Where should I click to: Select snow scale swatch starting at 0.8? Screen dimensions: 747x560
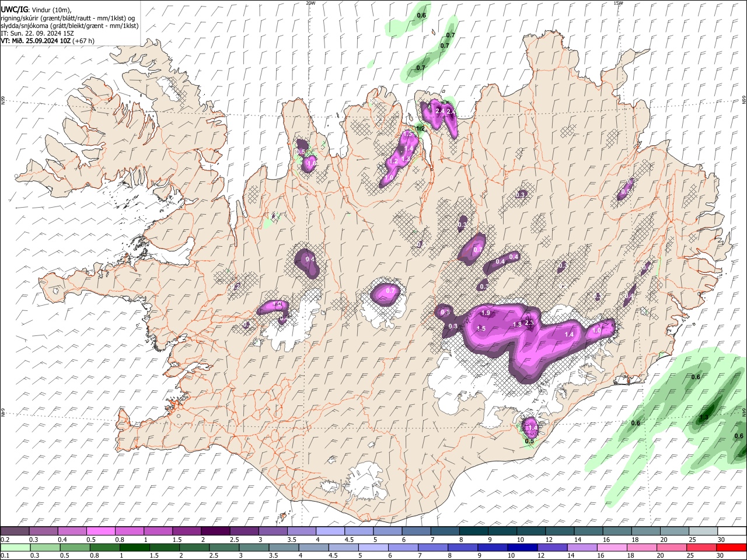(130, 531)
